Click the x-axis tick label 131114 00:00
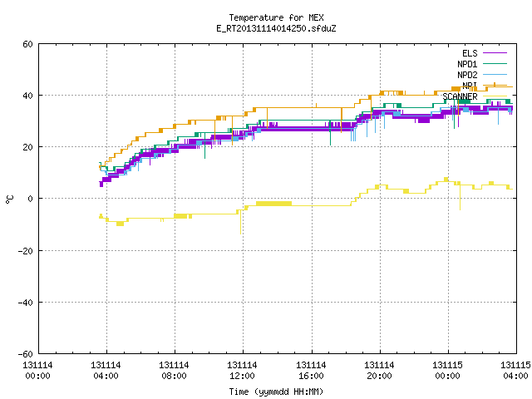The width and height of the screenshot is (532, 399). pos(37,371)
